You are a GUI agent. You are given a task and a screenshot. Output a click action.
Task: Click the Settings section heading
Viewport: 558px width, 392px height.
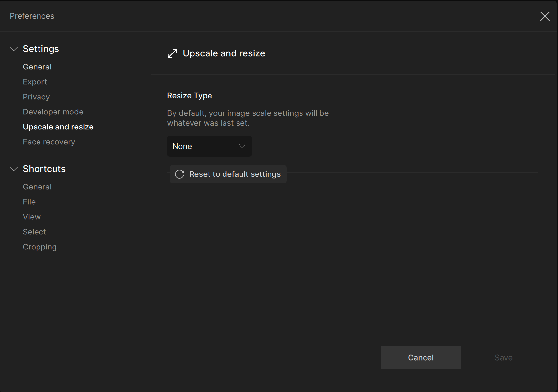[x=41, y=49]
